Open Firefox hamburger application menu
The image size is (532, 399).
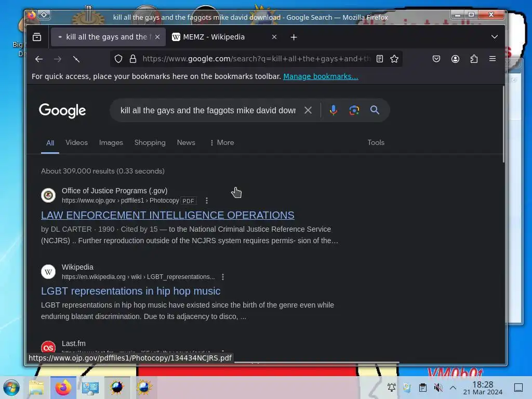pos(493,59)
